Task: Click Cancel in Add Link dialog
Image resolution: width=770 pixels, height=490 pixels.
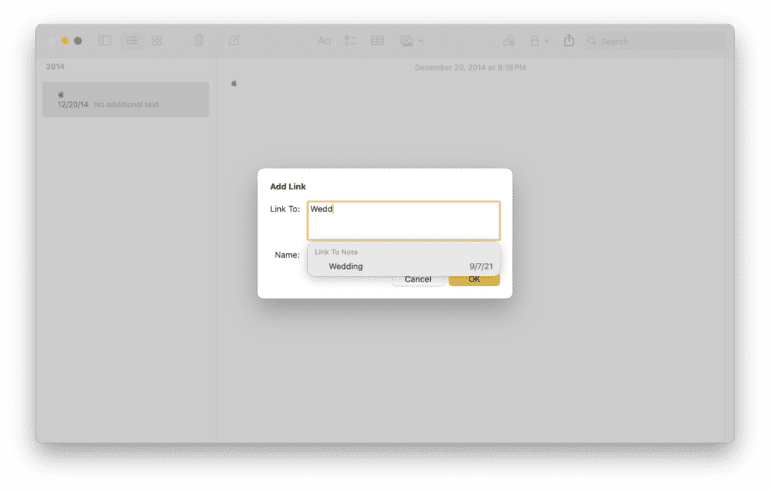Action: pos(418,280)
